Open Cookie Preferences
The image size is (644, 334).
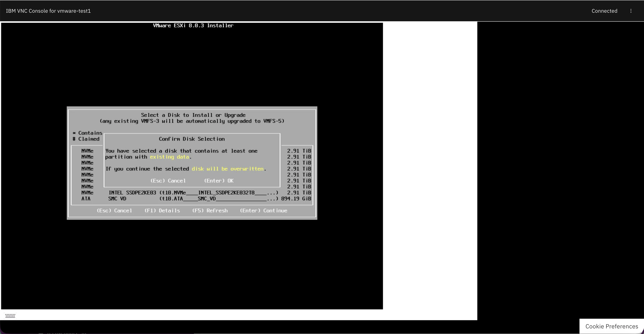click(612, 326)
